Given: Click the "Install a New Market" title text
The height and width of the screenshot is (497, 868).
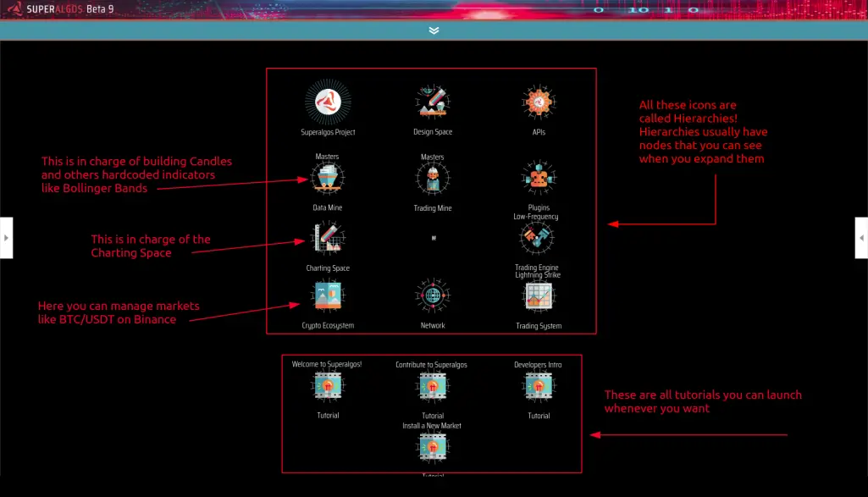Looking at the screenshot, I should [432, 426].
